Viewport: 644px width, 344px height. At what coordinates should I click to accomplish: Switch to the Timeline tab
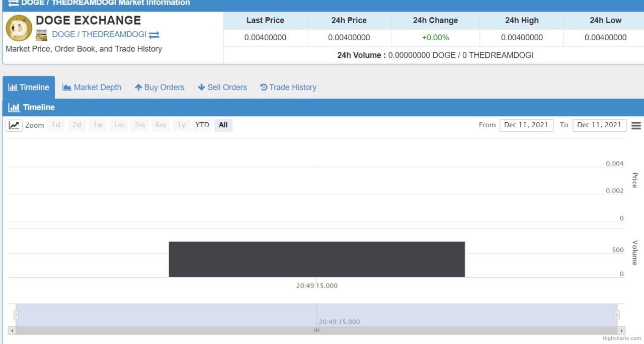[x=29, y=87]
